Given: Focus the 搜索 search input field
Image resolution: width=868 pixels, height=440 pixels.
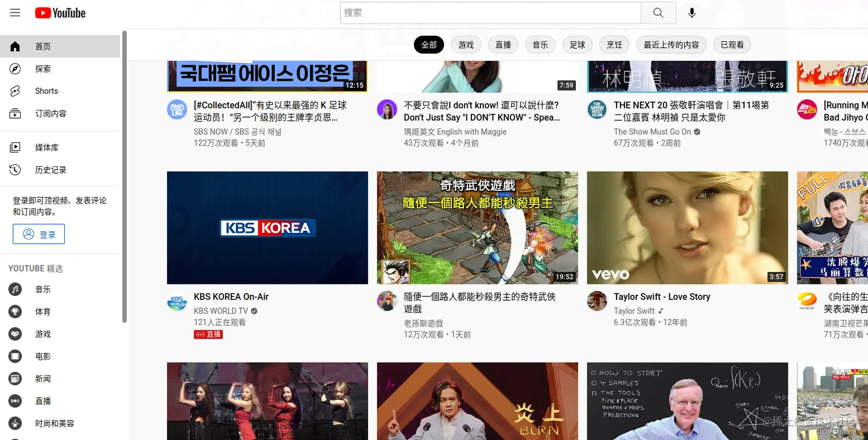Looking at the screenshot, I should click(x=490, y=13).
